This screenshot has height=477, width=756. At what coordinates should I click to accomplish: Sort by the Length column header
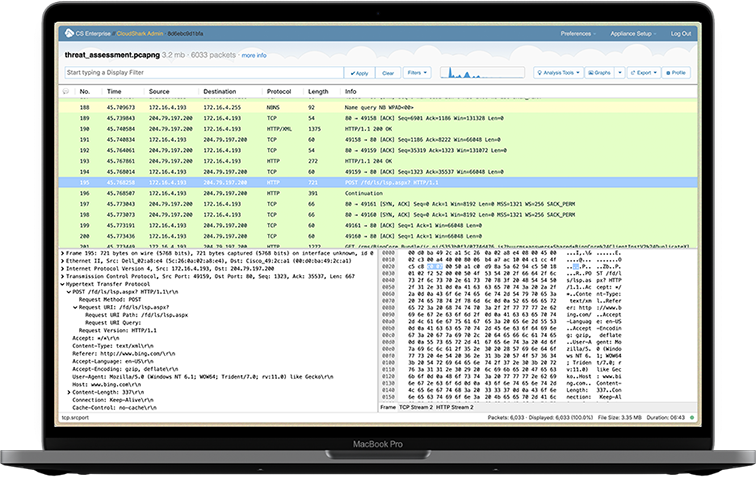click(318, 91)
